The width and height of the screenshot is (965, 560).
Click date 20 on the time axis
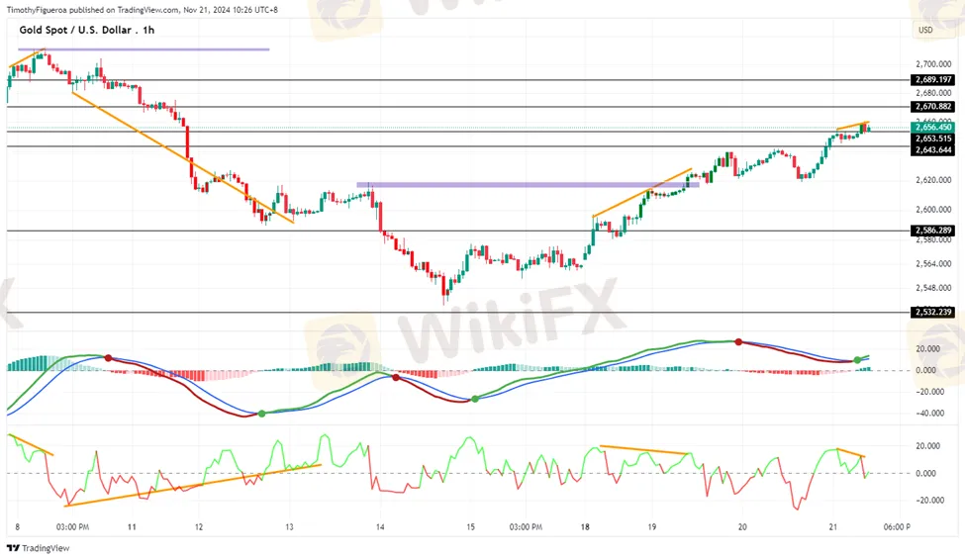(x=742, y=526)
